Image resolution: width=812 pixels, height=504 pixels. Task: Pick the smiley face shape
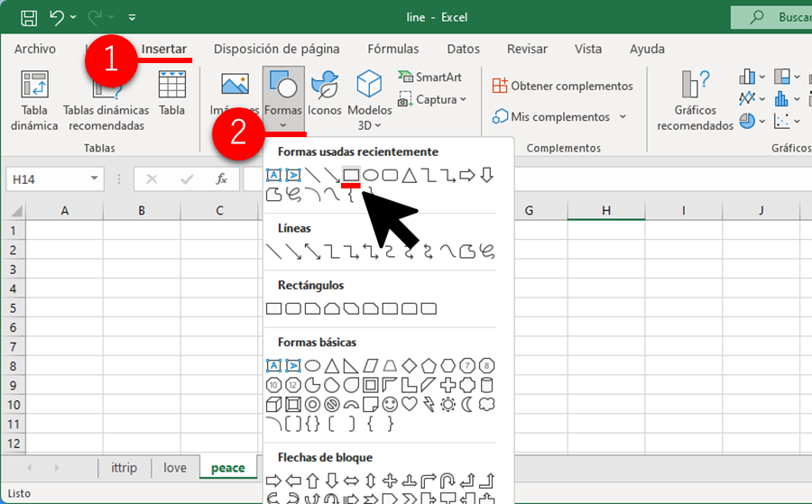[x=390, y=404]
